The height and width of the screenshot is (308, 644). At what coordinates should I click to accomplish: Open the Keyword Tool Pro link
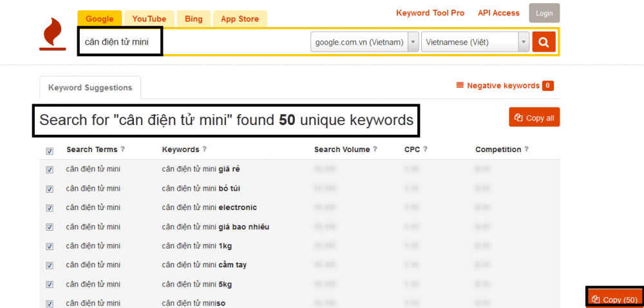coord(430,13)
